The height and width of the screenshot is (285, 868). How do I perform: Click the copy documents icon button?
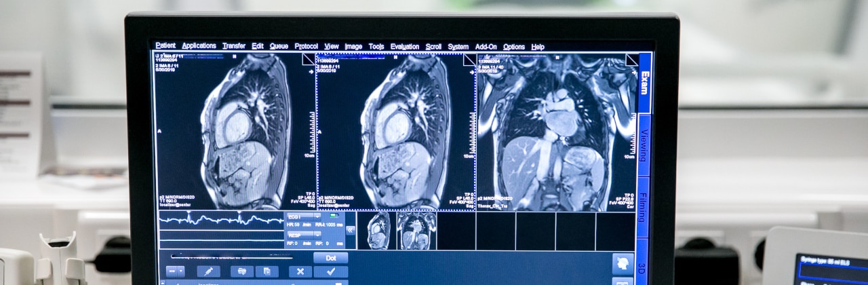click(267, 271)
